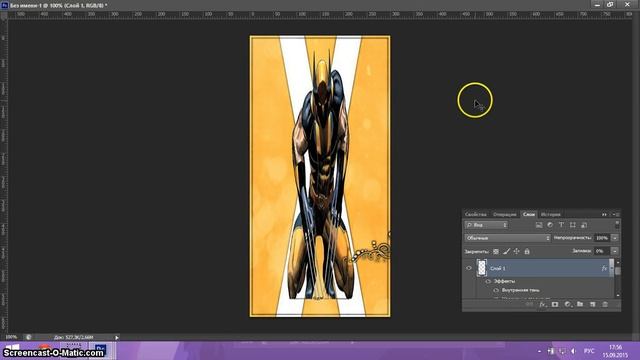The height and width of the screenshot is (360, 640).
Task: Lock all with the padlock icon
Action: click(527, 251)
